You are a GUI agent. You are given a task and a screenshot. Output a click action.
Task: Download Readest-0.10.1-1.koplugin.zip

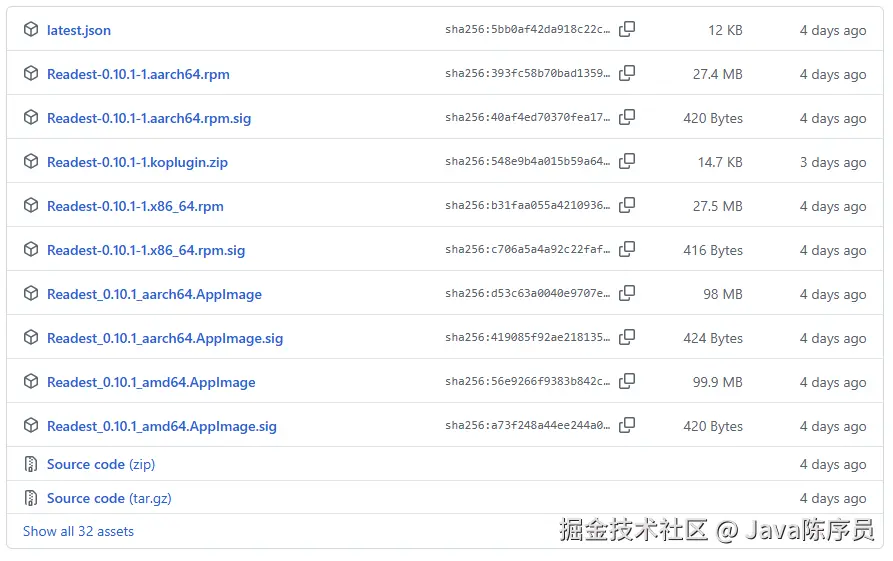pos(137,162)
